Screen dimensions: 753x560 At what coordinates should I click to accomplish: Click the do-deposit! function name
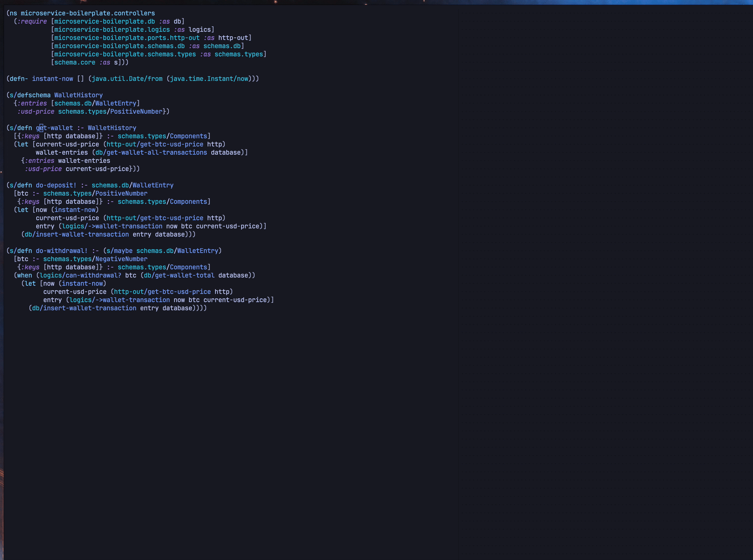(x=56, y=185)
